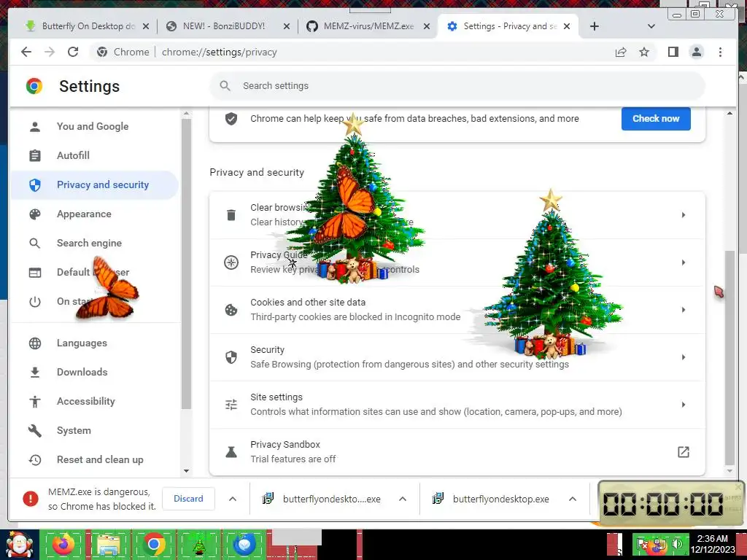Expand options for butterflyondeskto....exe download
The width and height of the screenshot is (747, 560).
[x=403, y=499]
